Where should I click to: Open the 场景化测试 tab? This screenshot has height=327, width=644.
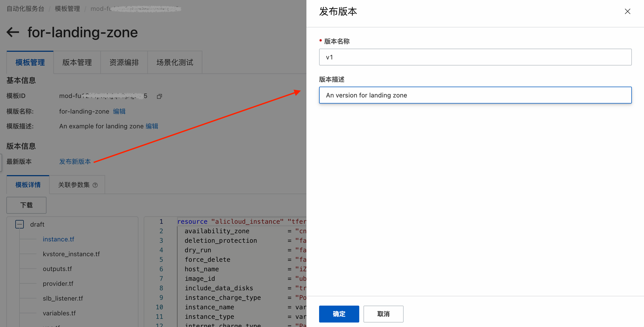tap(175, 62)
